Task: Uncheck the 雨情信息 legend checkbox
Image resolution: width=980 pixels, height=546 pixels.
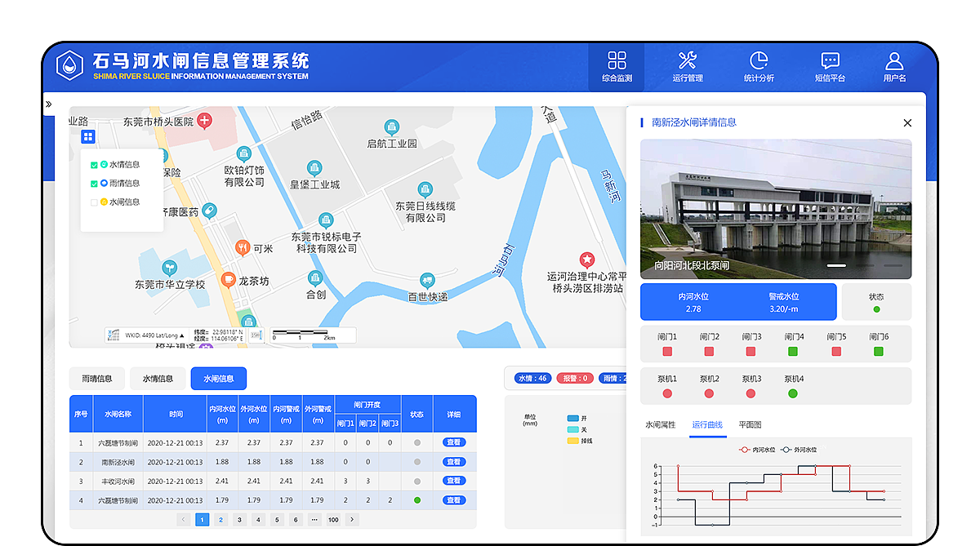Action: pos(94,184)
